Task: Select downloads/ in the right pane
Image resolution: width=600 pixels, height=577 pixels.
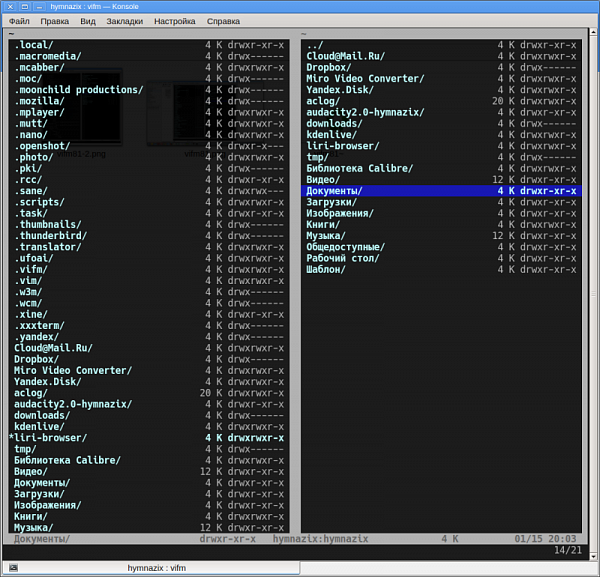Action: tap(441, 124)
